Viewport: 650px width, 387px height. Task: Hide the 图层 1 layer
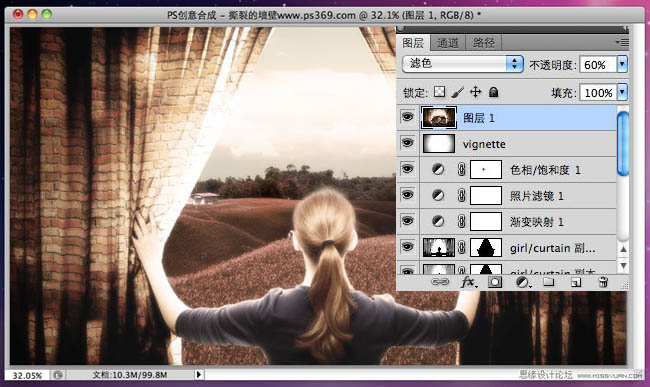click(407, 117)
